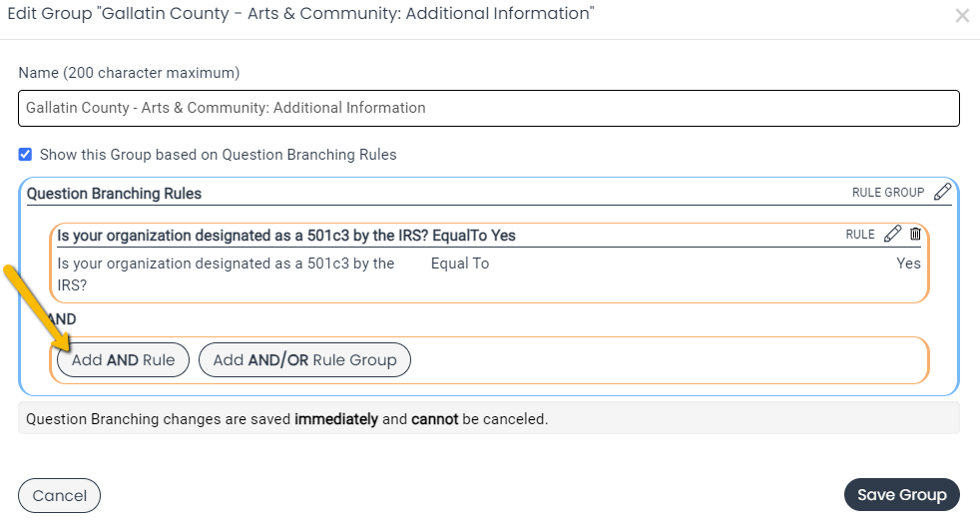The height and width of the screenshot is (532, 980).
Task: Click the bold rule title 'EqualTo Yes'
Action: click(x=474, y=236)
